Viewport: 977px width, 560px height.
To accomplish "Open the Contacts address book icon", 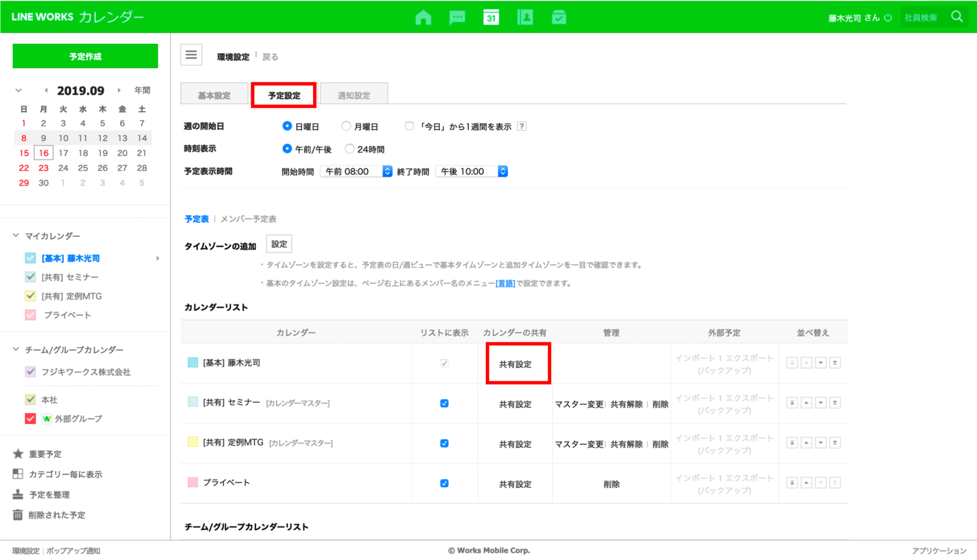I will (525, 17).
